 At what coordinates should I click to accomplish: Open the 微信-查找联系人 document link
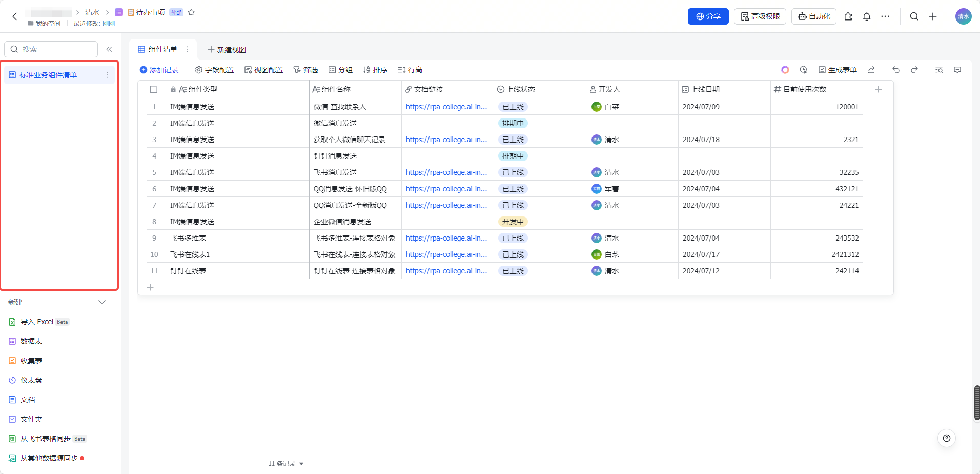tap(446, 107)
